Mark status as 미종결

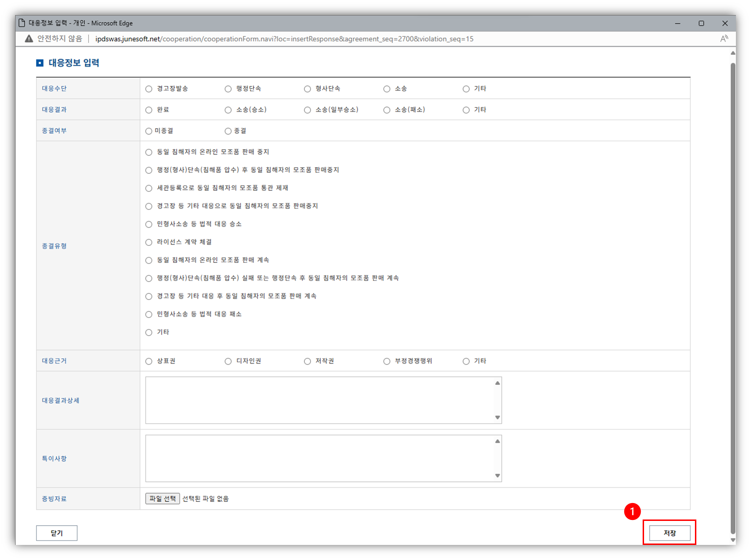(149, 131)
